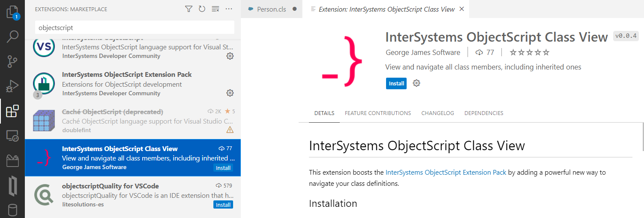Image resolution: width=644 pixels, height=218 pixels.
Task: Click the Installation heading
Action: click(x=333, y=203)
